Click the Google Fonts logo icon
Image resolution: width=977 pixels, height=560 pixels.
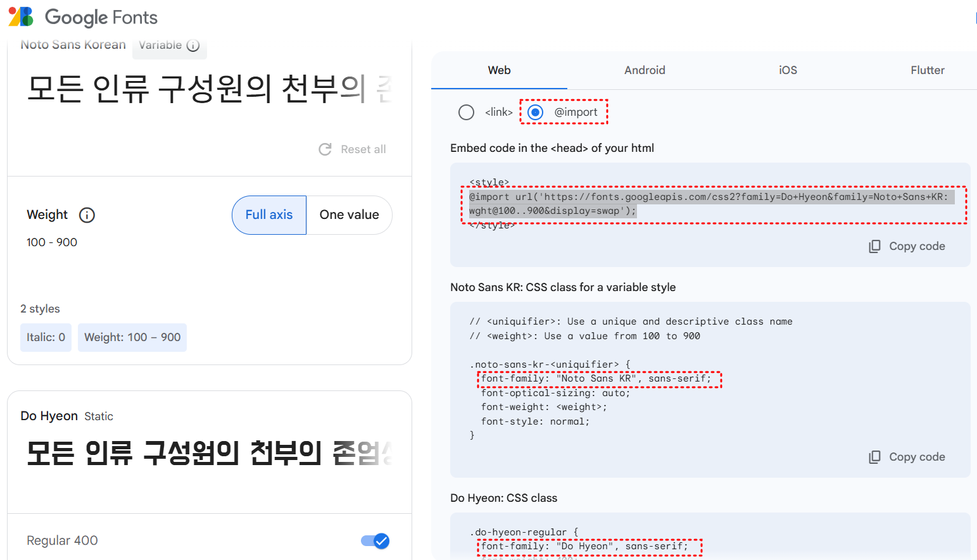(x=21, y=17)
